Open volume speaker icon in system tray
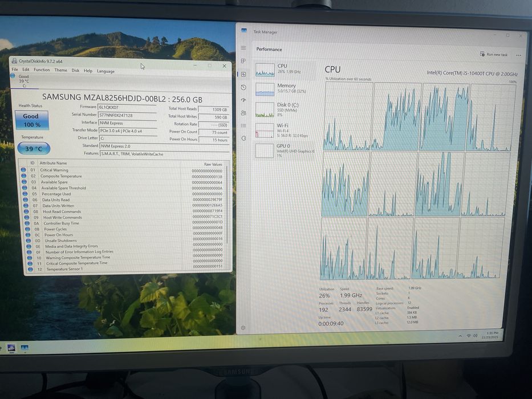Image resolution: width=532 pixels, height=399 pixels. coord(476,336)
